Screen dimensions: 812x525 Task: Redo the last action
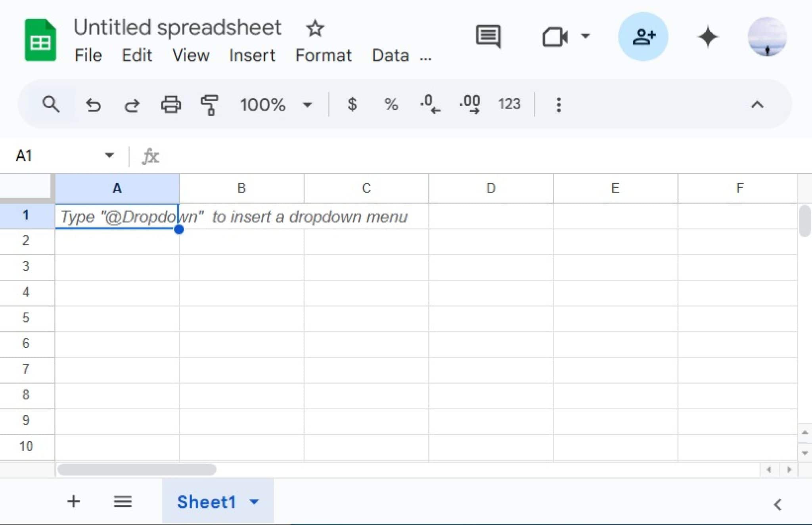coord(132,105)
